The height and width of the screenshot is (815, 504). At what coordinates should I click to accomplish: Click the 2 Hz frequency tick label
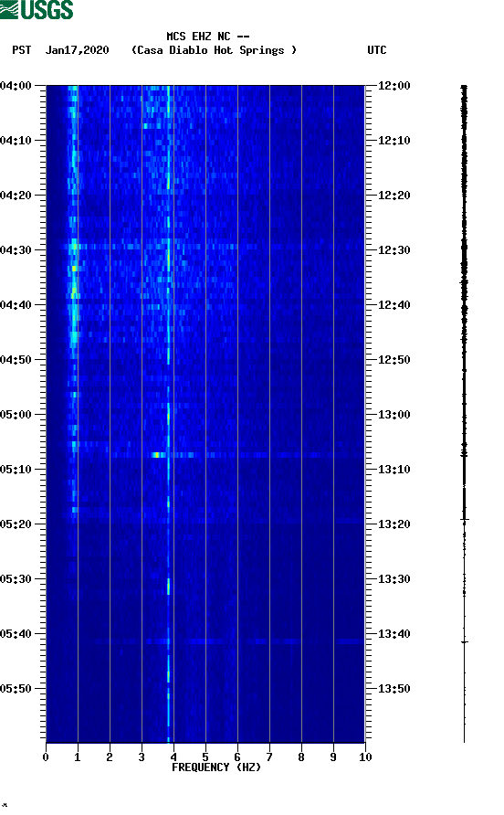[110, 757]
